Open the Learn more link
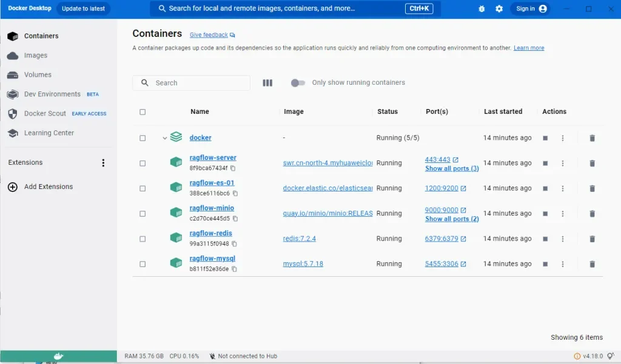This screenshot has width=621, height=364. (529, 48)
